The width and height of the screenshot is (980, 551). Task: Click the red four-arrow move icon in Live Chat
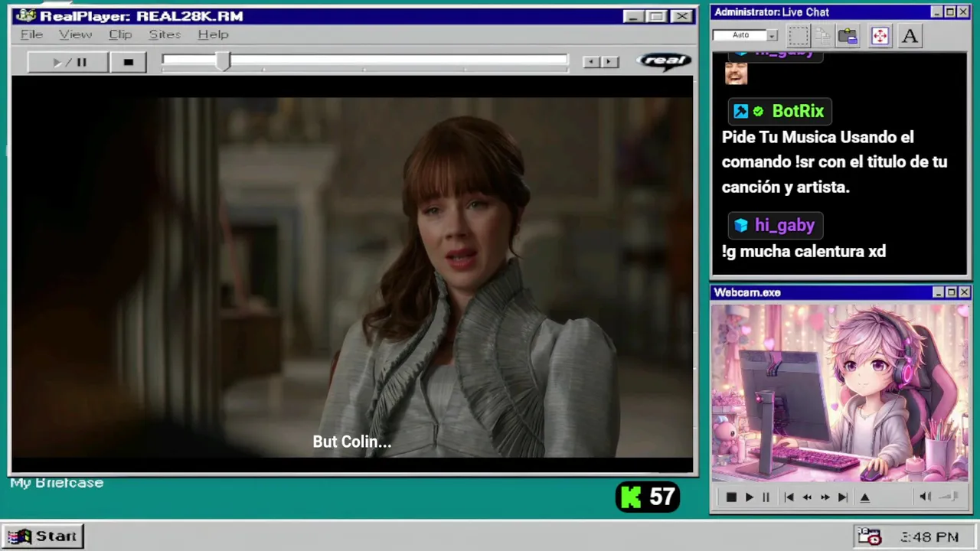[x=880, y=36]
